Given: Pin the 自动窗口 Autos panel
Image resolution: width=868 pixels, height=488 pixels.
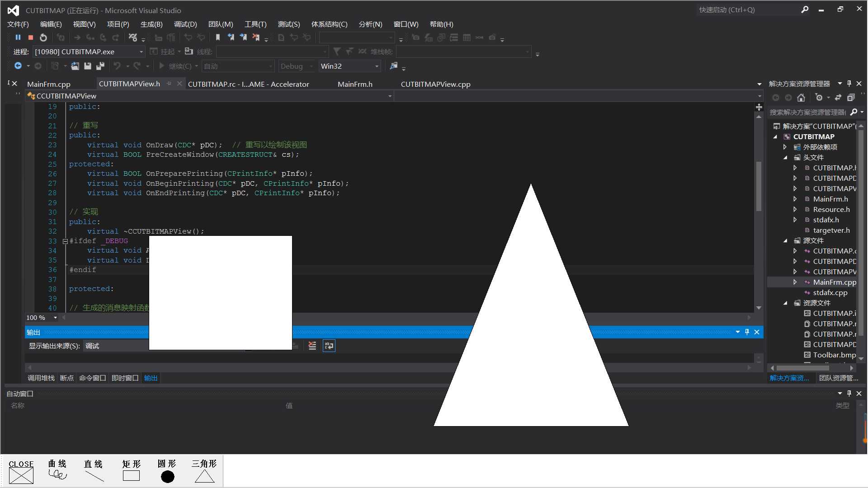Looking at the screenshot, I should (849, 394).
